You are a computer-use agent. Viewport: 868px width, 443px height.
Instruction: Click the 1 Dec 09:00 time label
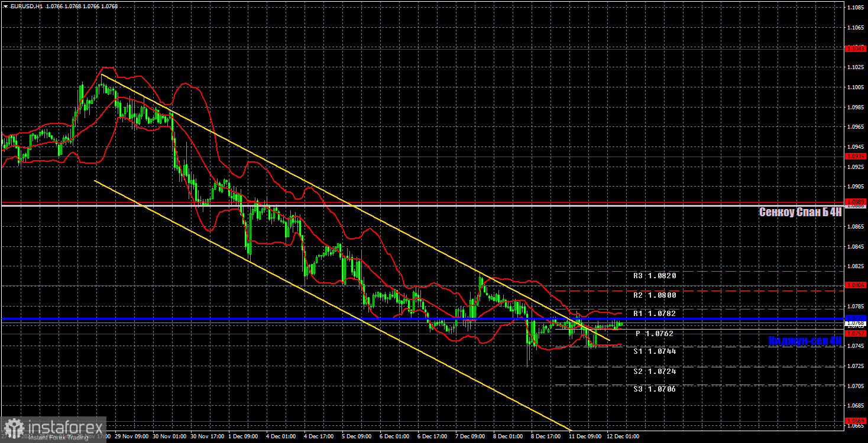click(x=243, y=437)
